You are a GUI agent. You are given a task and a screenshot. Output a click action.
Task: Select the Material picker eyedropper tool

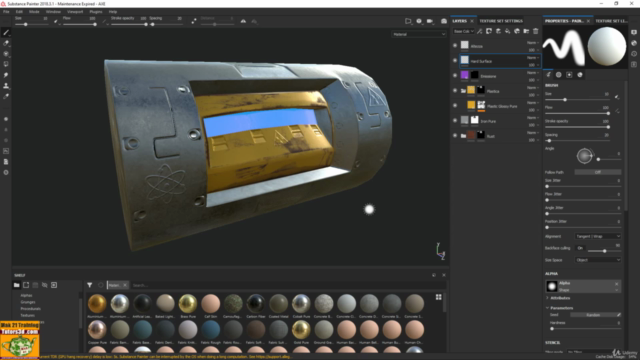click(x=6, y=96)
